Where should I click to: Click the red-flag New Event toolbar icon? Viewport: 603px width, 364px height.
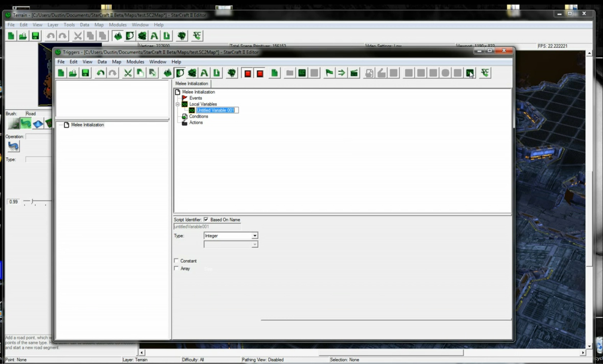[x=329, y=73]
